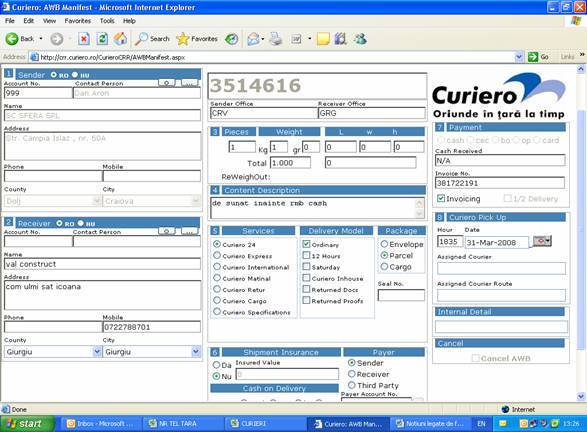
Task: Click the Edit page toolbar icon
Action: tap(296, 39)
